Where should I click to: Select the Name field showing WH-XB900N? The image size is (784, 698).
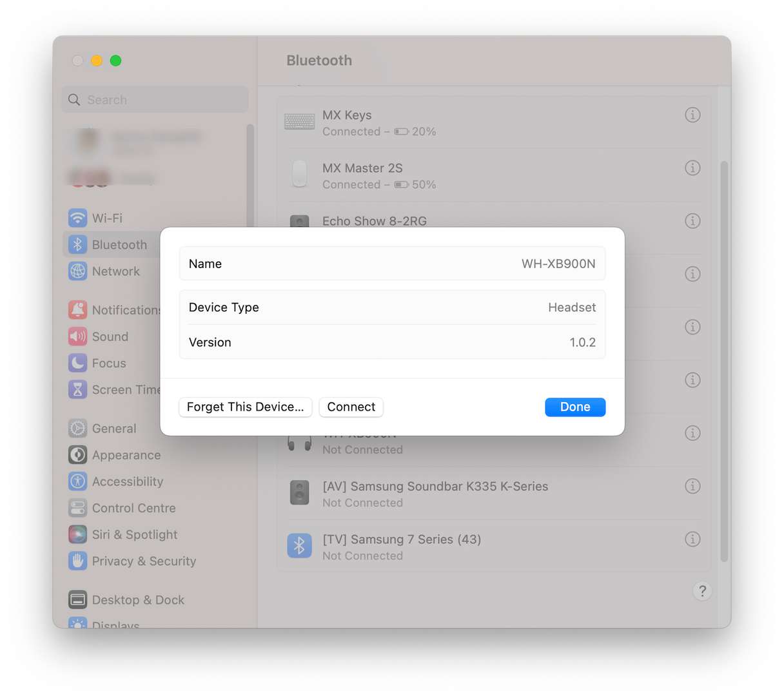(392, 264)
